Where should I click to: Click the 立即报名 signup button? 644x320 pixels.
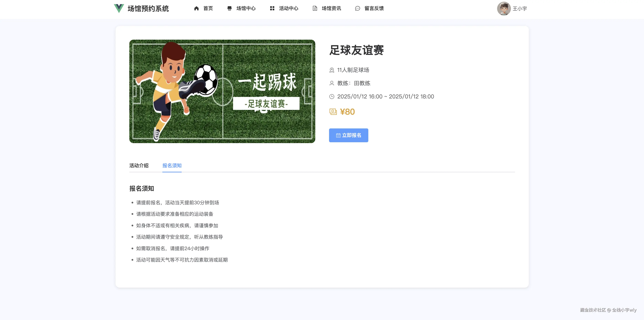click(349, 135)
